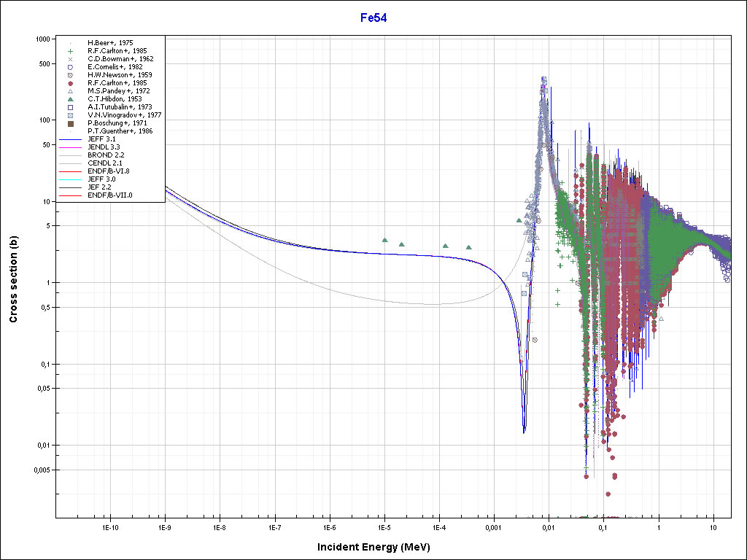Image resolution: width=747 pixels, height=560 pixels.
Task: Click the A.I.Tutubalin+ 1973 square marker
Action: coord(71,107)
